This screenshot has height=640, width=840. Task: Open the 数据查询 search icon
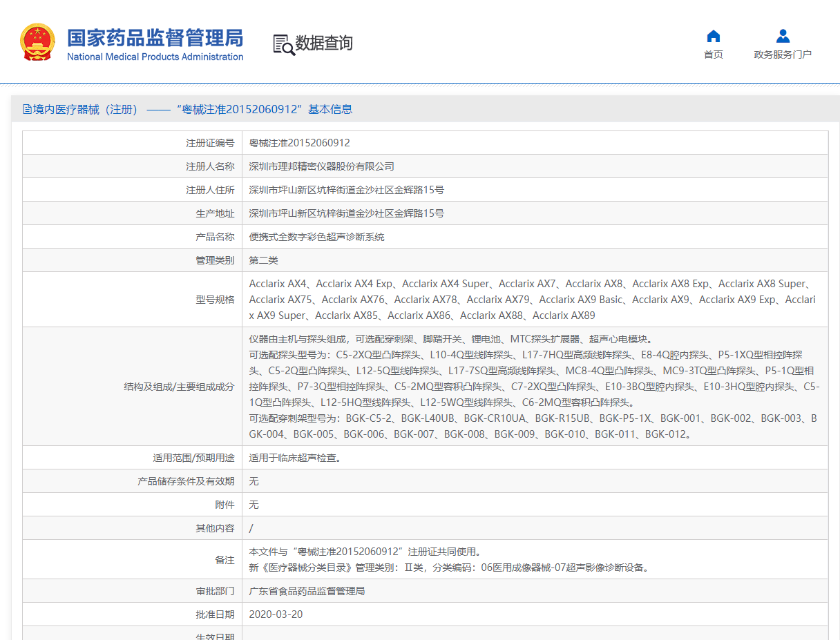pos(283,44)
